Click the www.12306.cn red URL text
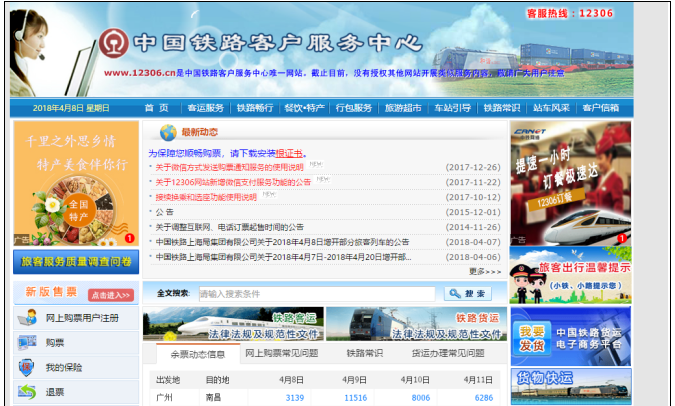This screenshot has width=675, height=406. [140, 73]
